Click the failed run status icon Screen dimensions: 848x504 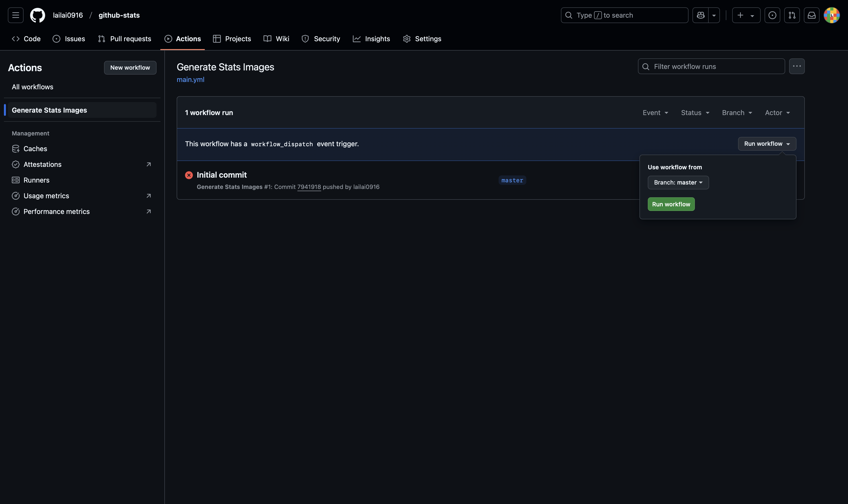189,175
